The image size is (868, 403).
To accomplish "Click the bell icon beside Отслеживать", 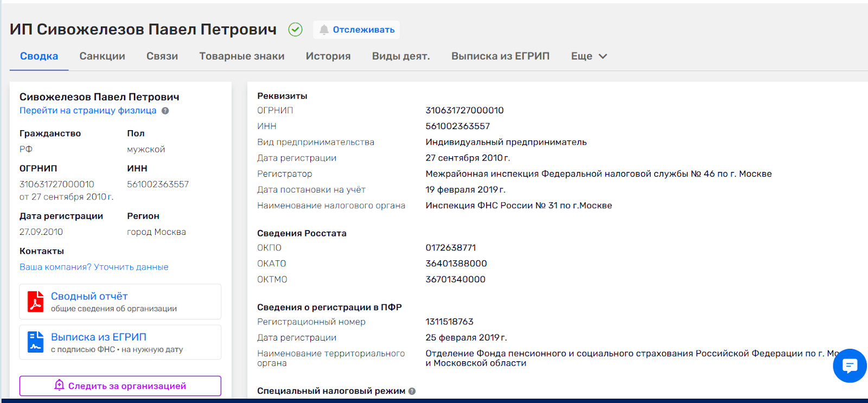I will click(x=324, y=30).
